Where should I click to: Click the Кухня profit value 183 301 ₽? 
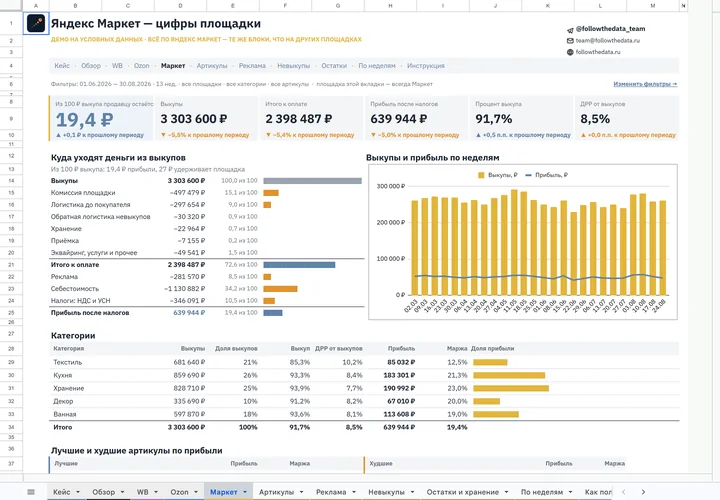399,375
